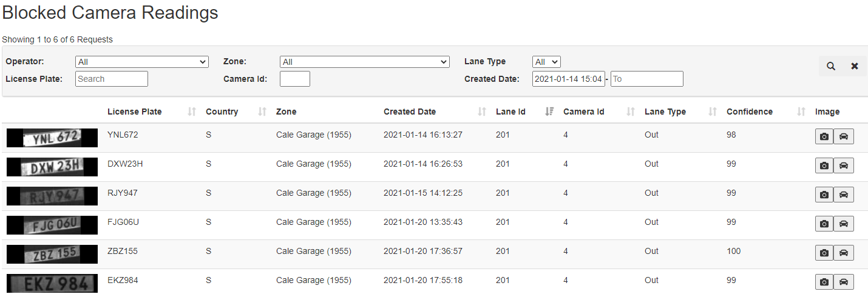Open the Operator dropdown
Screen dimensions: 868x297
tap(142, 62)
